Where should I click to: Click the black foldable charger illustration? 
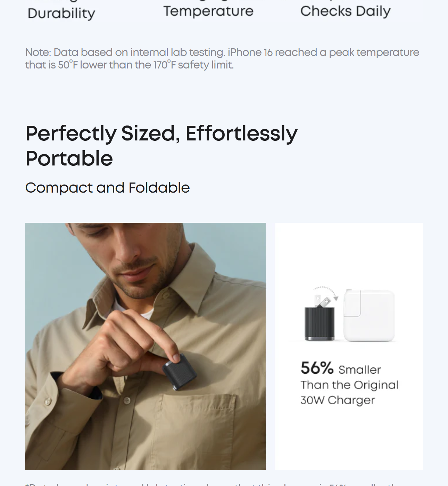[x=320, y=323]
